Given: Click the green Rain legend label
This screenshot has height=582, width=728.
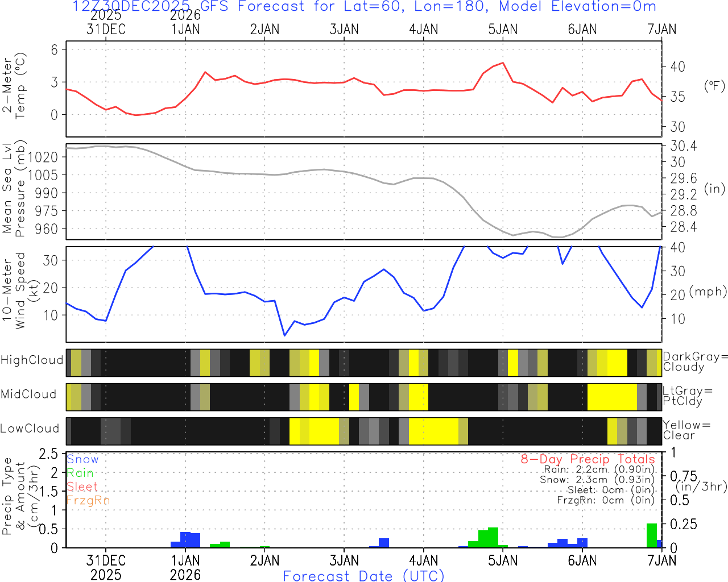Looking at the screenshot, I should pos(80,473).
